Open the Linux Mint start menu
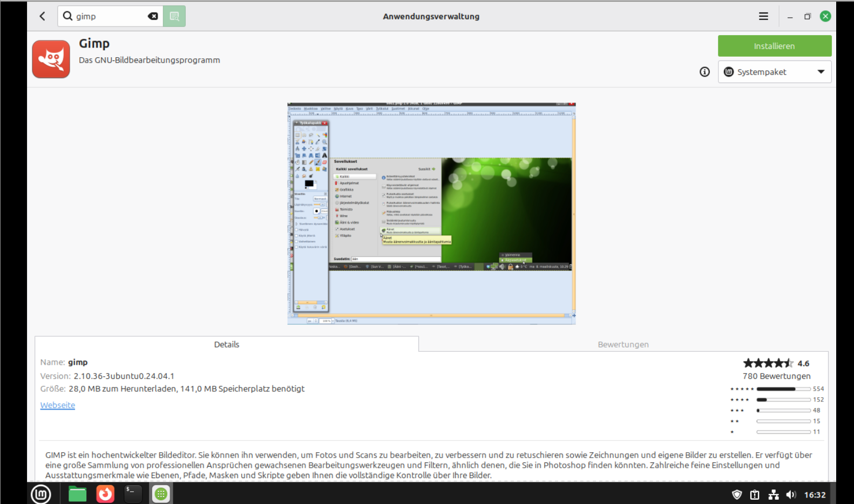The height and width of the screenshot is (504, 854). [41, 494]
